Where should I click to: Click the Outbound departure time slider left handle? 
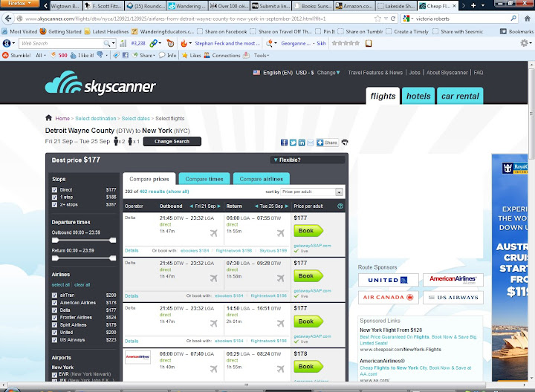click(55, 241)
